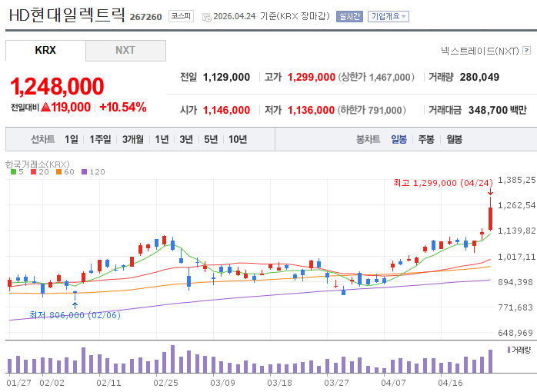The height and width of the screenshot is (392, 537).
Task: Click the current price 1,248,000
Action: 57,86
